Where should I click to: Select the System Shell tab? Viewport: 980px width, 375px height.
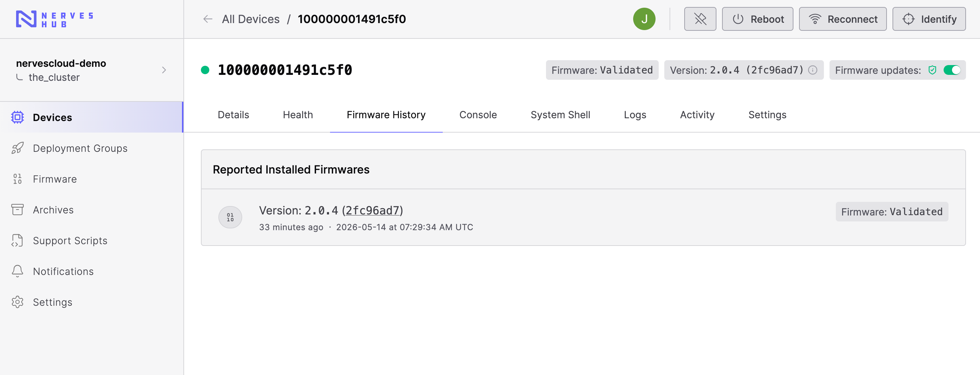click(x=560, y=115)
